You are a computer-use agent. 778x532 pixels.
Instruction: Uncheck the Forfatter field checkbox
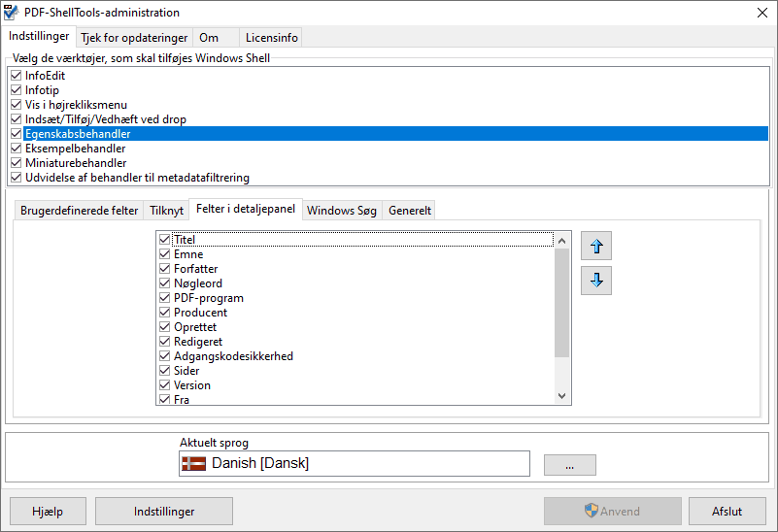165,269
